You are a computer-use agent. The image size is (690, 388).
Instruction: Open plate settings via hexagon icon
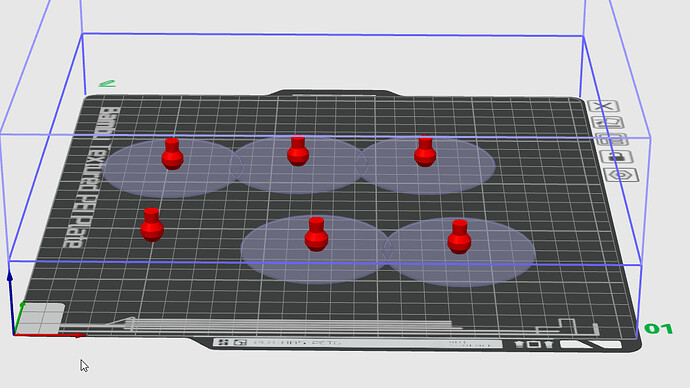coord(621,175)
